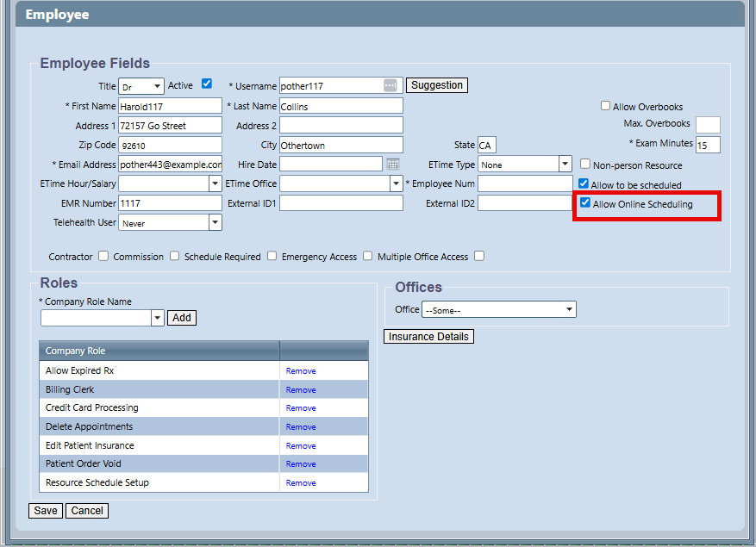This screenshot has width=756, height=547.
Task: Open the Hire Date calendar picker
Action: tap(393, 164)
